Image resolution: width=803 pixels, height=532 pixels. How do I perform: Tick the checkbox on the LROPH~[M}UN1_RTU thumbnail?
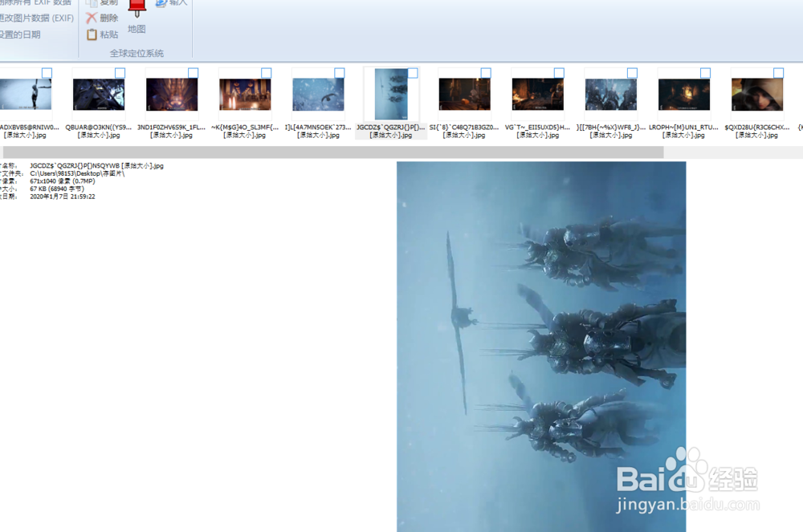[x=705, y=73]
